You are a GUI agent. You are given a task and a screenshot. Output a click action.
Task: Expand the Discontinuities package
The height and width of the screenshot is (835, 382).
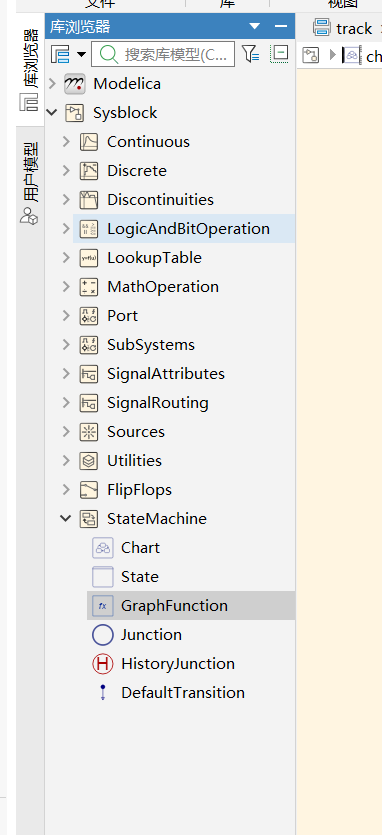click(66, 200)
